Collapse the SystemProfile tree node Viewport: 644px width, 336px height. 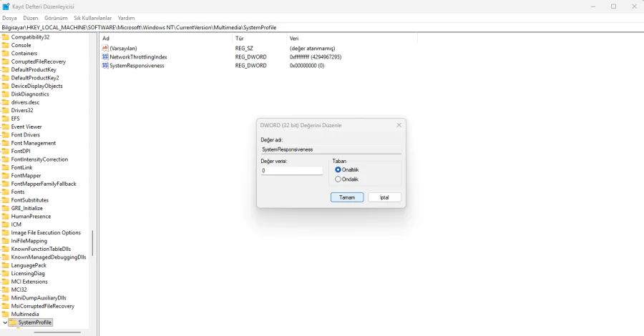[5, 322]
